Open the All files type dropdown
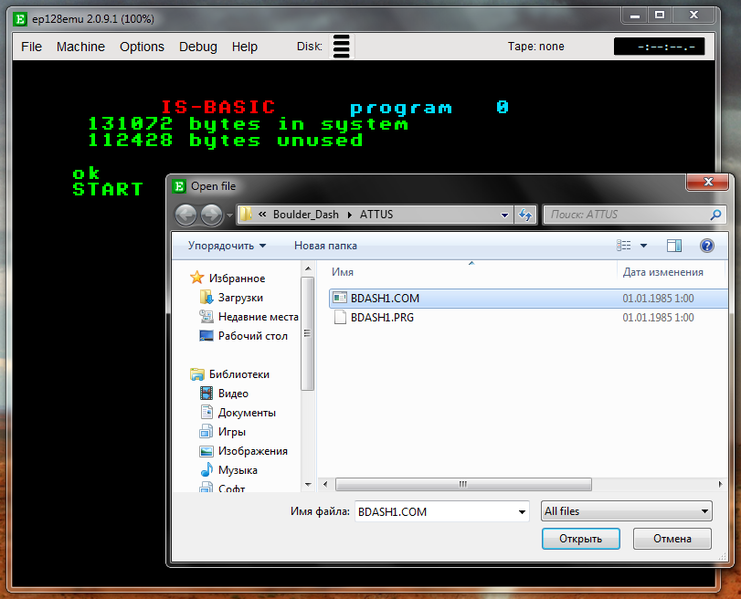This screenshot has height=599, width=741. point(627,511)
